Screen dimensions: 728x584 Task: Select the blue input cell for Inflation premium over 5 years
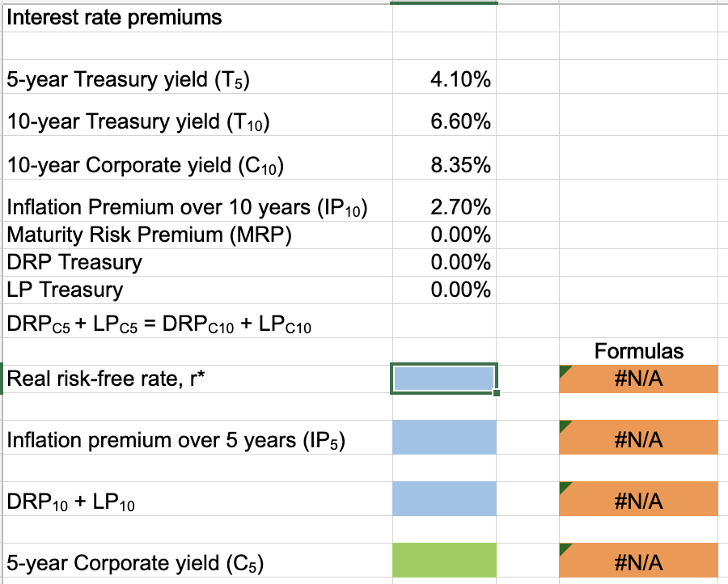(442, 437)
